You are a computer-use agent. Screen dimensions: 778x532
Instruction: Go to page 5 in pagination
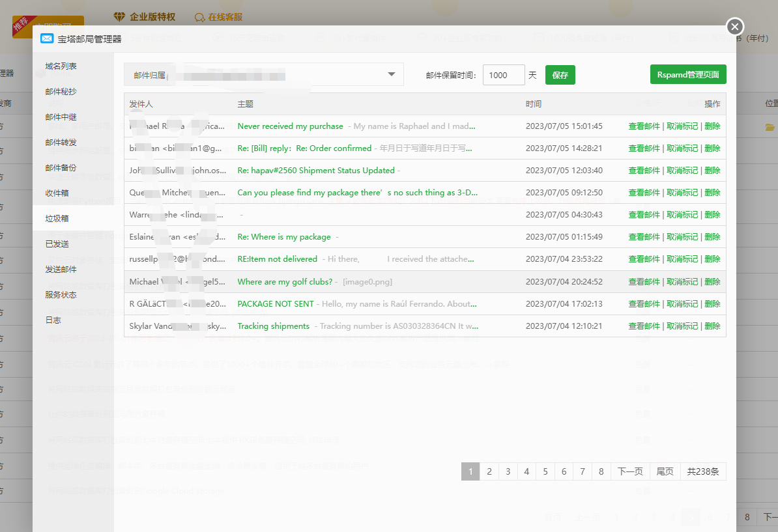point(545,471)
